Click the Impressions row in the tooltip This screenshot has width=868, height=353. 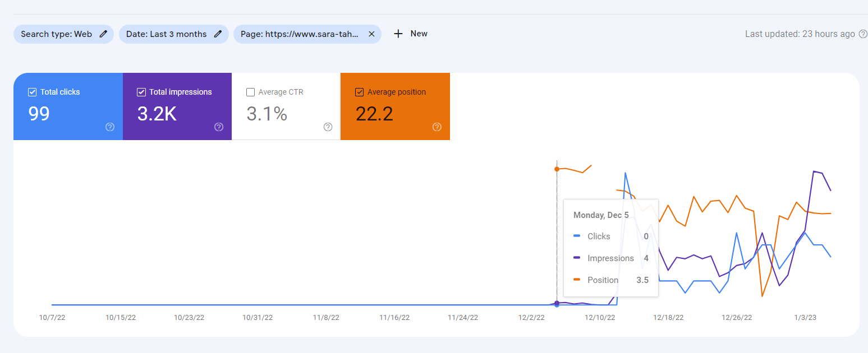pyautogui.click(x=611, y=258)
